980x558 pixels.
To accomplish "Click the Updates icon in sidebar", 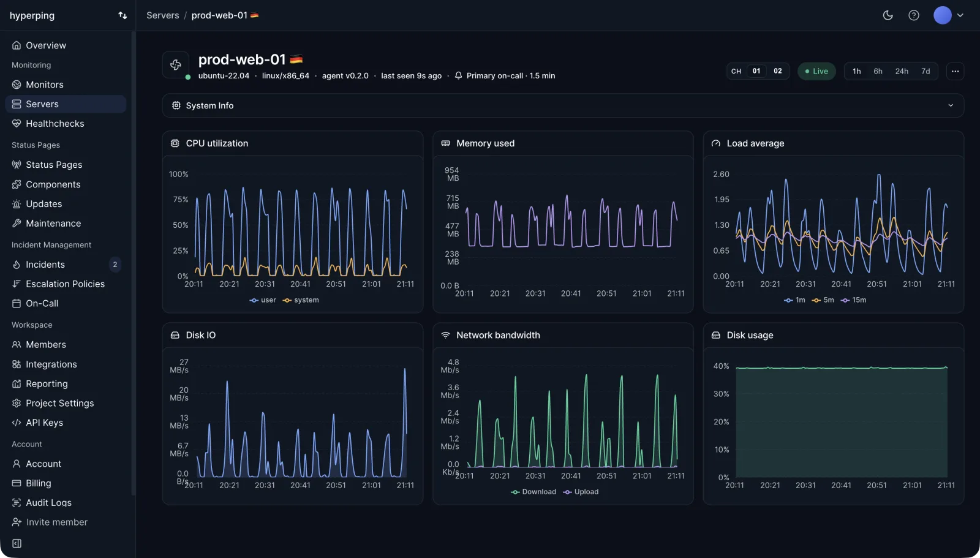I will [x=17, y=204].
